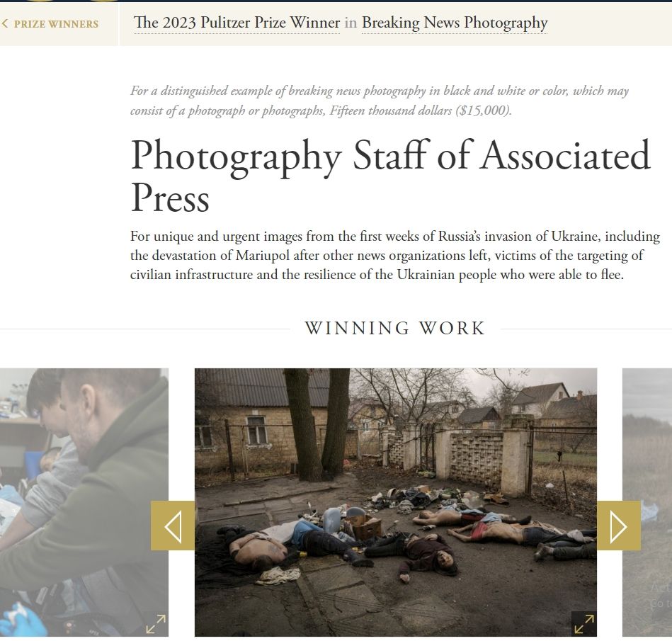Click the dark navigation bar at top

[x=336, y=1]
